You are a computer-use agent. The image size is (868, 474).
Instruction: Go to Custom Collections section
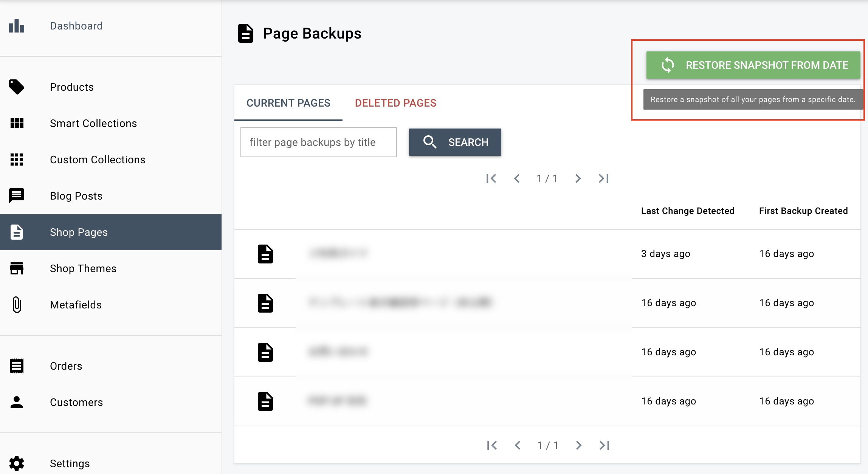tap(111, 160)
